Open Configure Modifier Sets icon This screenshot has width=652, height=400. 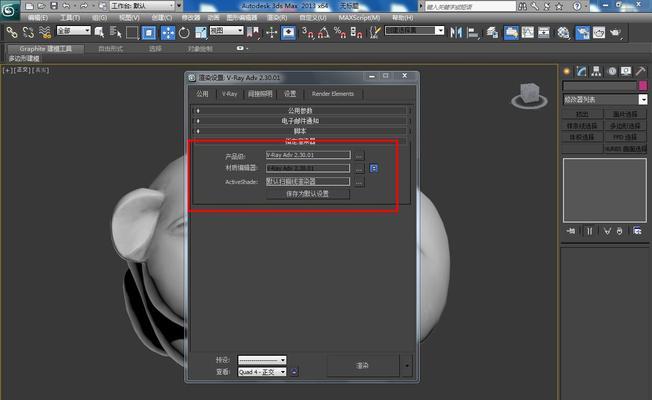click(x=637, y=231)
